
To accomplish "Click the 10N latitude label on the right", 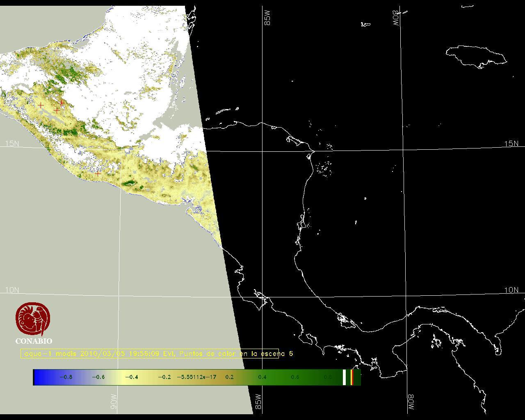I will click(x=511, y=290).
